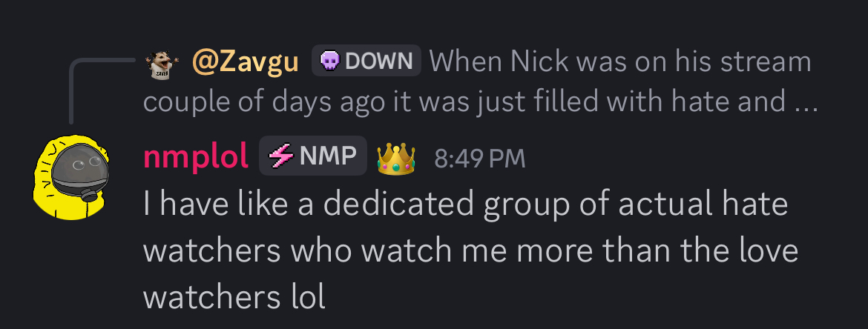
Task: Click message line "I have like a dedicated group"
Action: 465,204
